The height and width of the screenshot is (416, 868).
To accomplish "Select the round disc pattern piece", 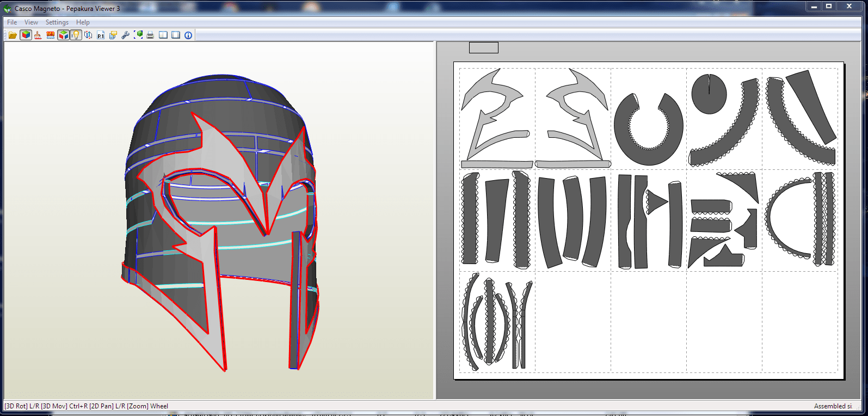I will (709, 94).
